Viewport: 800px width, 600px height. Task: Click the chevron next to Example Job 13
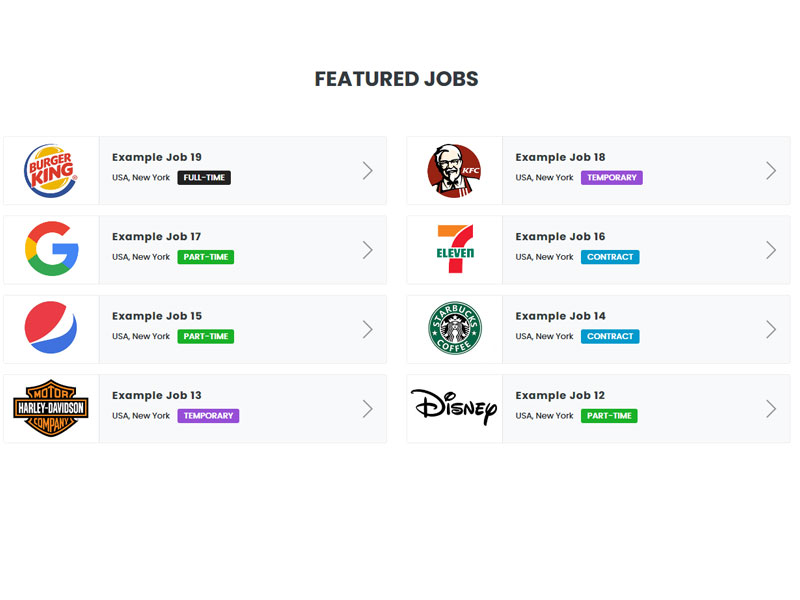(x=369, y=408)
